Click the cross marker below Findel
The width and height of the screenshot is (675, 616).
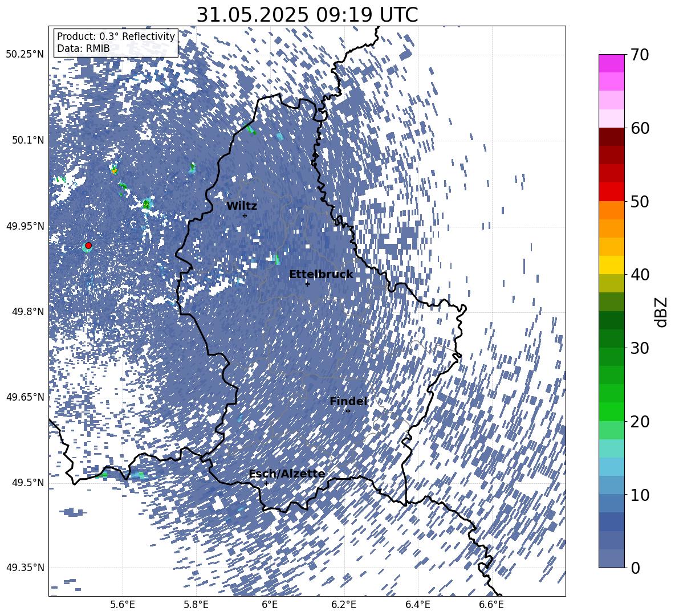pyautogui.click(x=348, y=411)
